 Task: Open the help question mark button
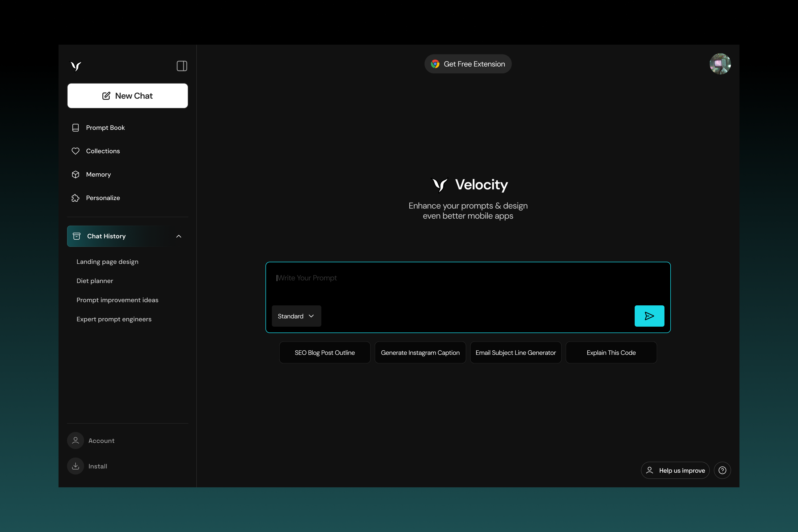tap(722, 470)
